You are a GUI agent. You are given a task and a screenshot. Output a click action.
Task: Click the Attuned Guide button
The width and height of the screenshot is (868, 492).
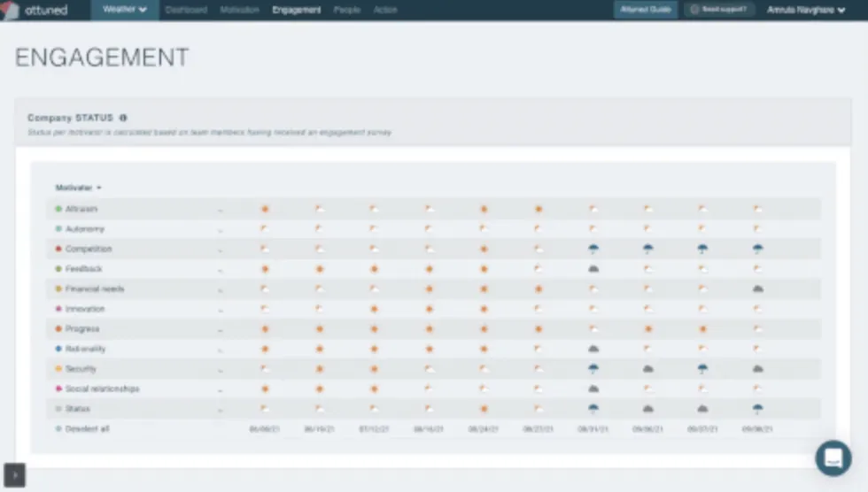coord(645,10)
